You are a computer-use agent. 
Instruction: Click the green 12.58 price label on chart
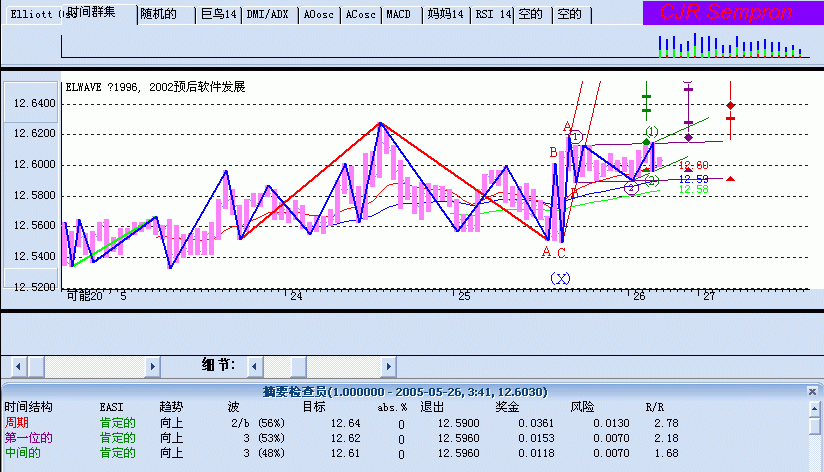[x=693, y=189]
